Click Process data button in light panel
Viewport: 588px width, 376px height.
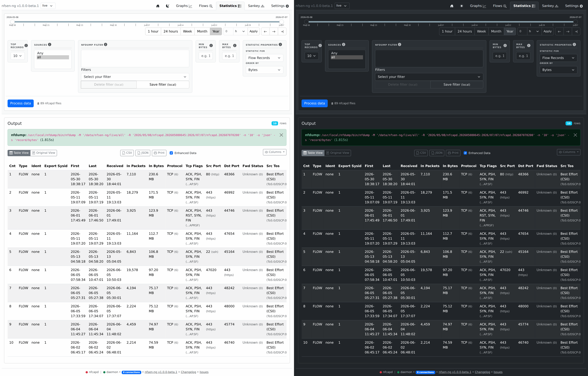click(x=21, y=103)
